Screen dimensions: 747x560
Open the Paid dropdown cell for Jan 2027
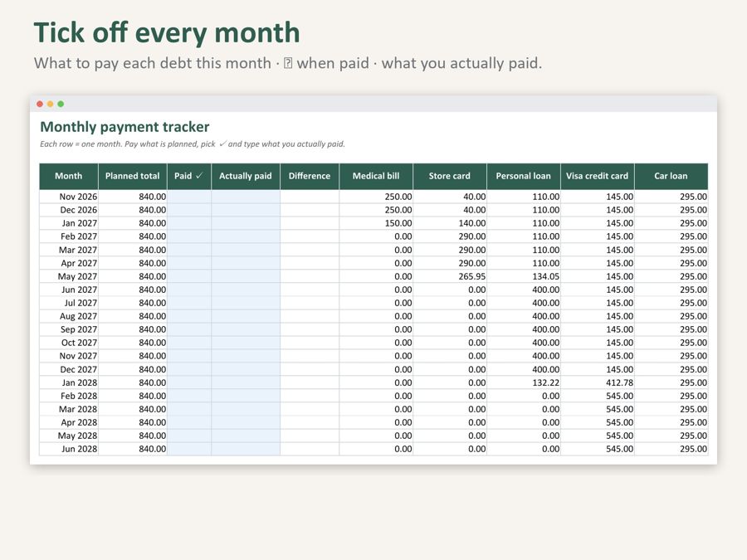[189, 223]
